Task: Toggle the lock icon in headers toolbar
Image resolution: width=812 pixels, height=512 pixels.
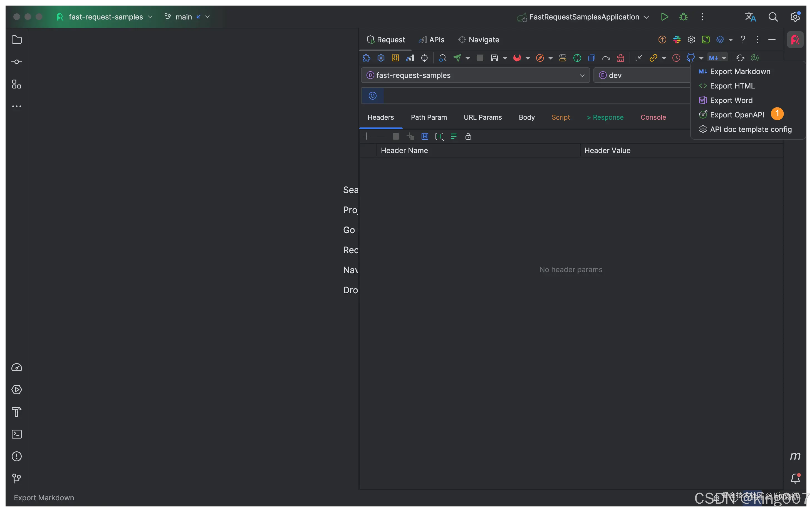Action: (468, 136)
